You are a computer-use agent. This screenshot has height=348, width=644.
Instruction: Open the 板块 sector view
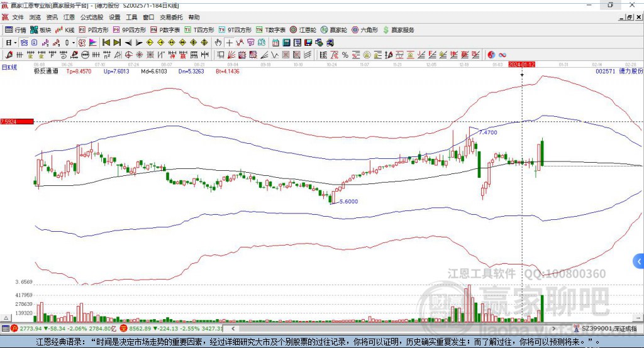pos(41,30)
